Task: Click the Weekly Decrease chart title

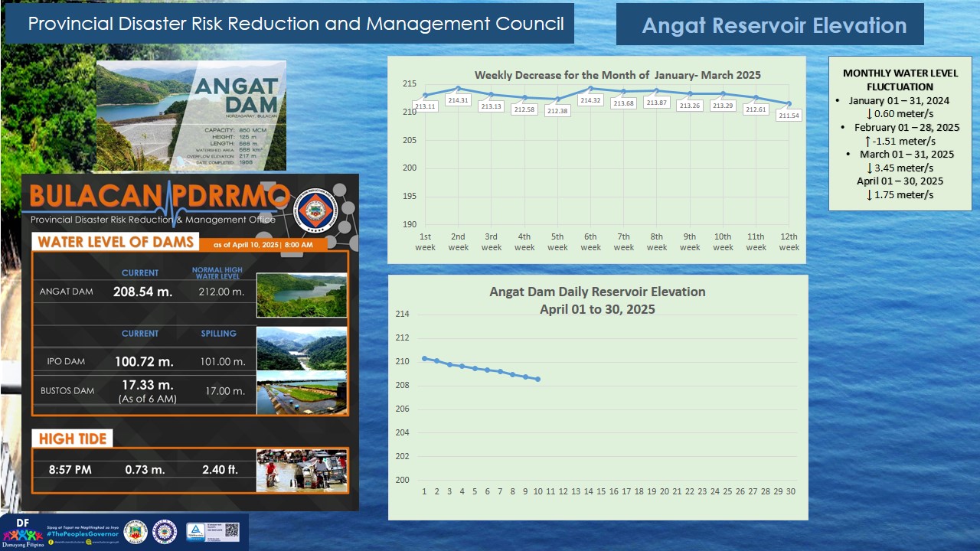Action: (618, 75)
